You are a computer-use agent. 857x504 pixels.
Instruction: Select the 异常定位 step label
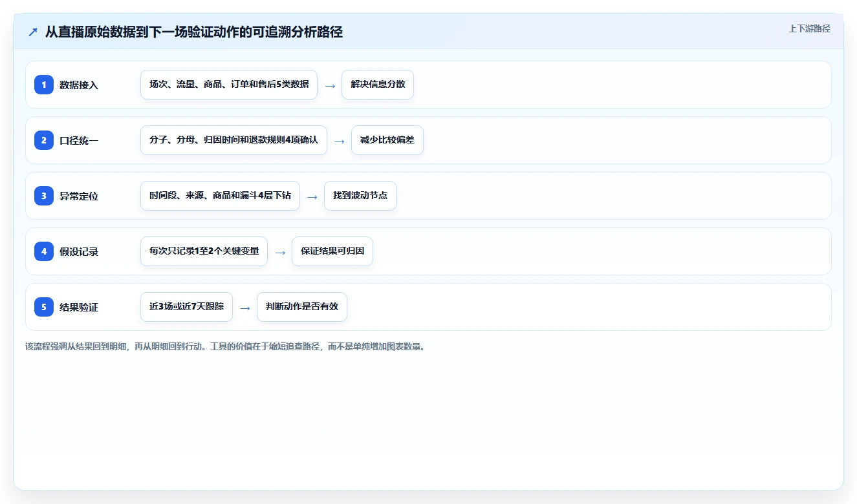(x=79, y=196)
